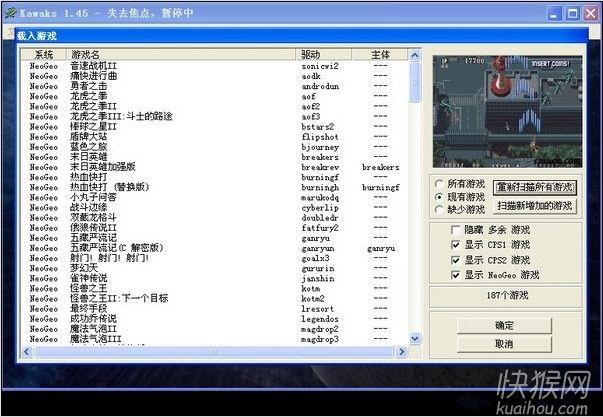The height and width of the screenshot is (417, 603).
Task: Confirm with the 确定 button
Action: tap(504, 325)
